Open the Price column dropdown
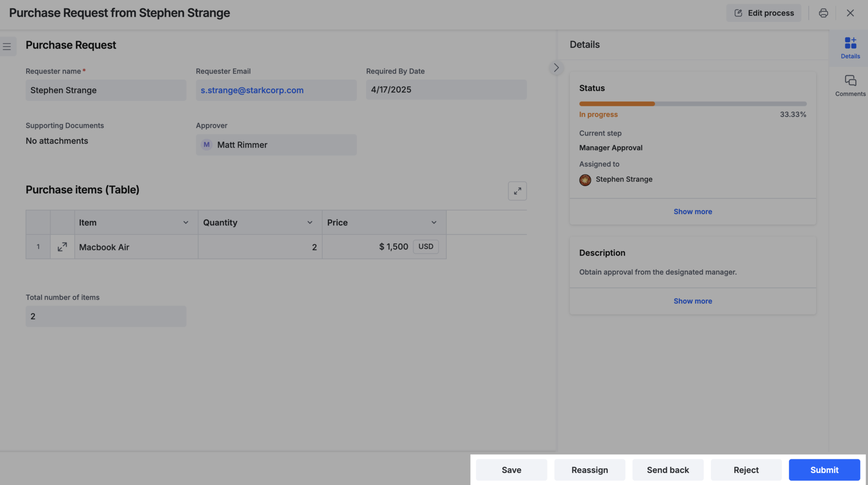This screenshot has height=485, width=868. [434, 222]
